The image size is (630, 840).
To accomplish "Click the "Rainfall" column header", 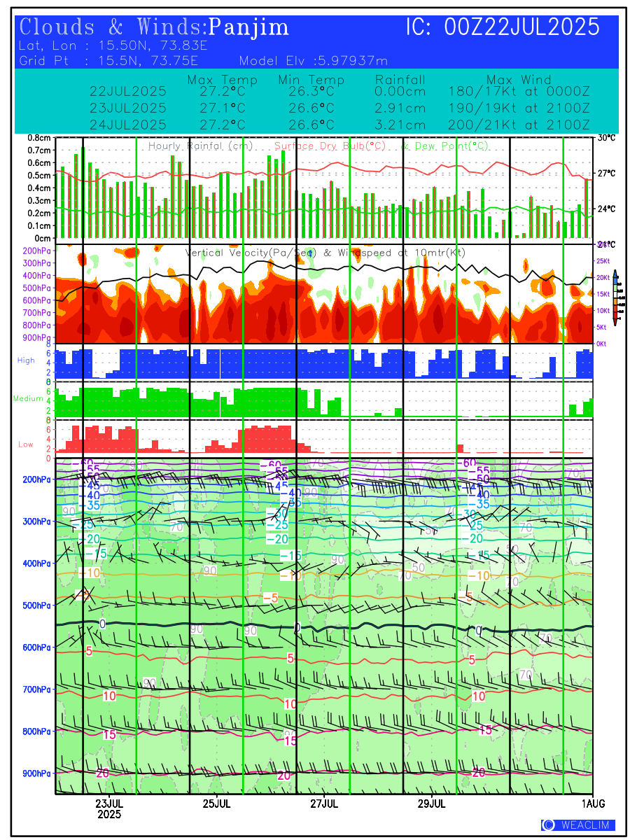I will 400,80.
